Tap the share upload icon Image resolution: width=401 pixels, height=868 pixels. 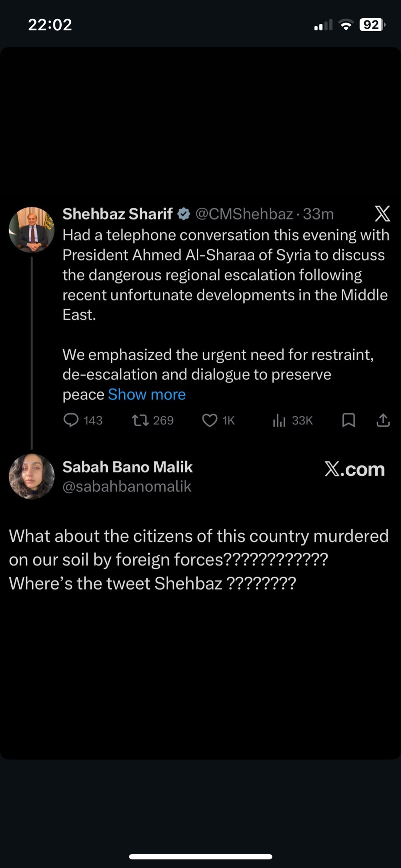pos(383,420)
